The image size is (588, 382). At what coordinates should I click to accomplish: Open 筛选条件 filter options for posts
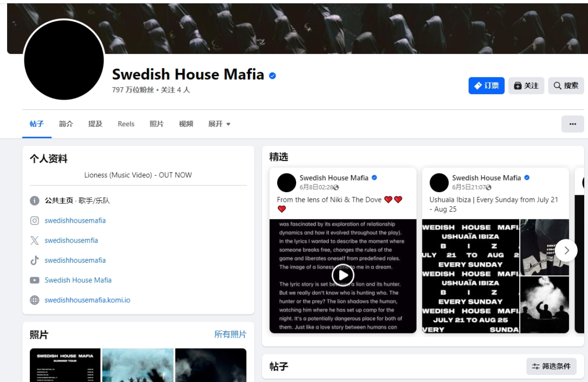tap(552, 366)
